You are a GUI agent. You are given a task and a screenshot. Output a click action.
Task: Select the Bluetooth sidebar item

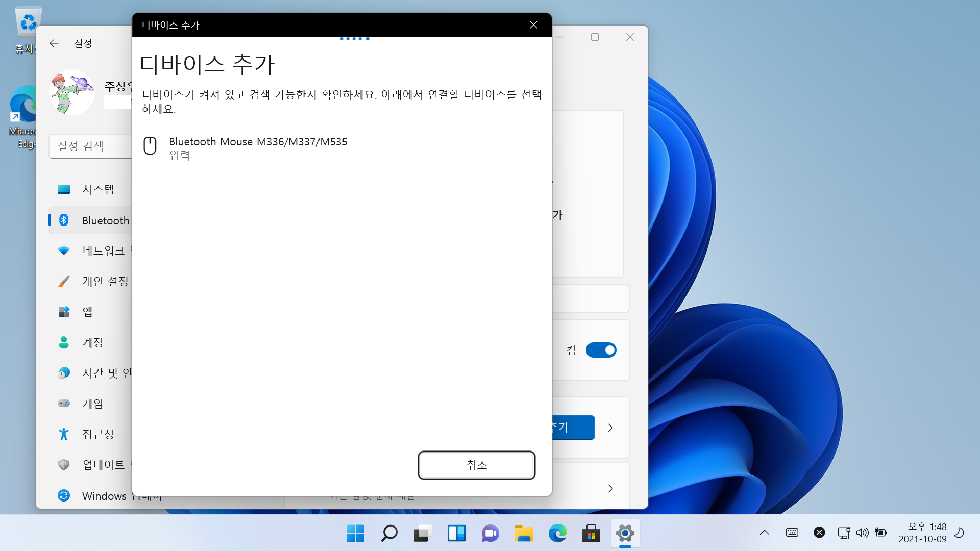pos(105,220)
